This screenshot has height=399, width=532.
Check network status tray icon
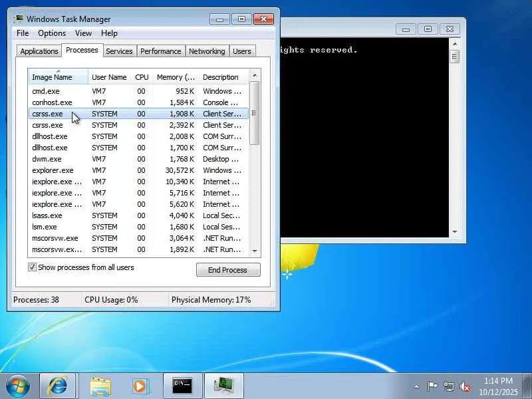click(449, 386)
